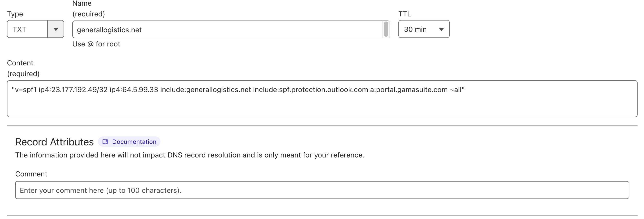Click the TTL field label
Viewport: 644px width, 219px height.
click(x=405, y=14)
